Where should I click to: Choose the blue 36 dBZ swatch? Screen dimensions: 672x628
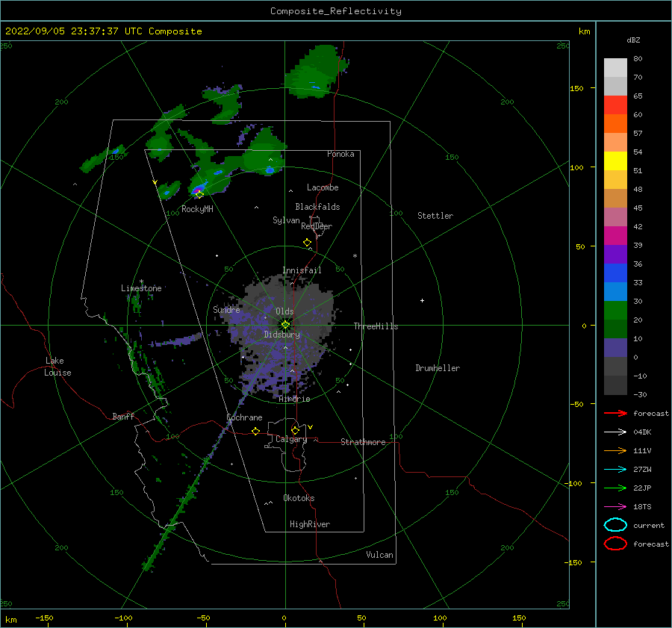[615, 273]
